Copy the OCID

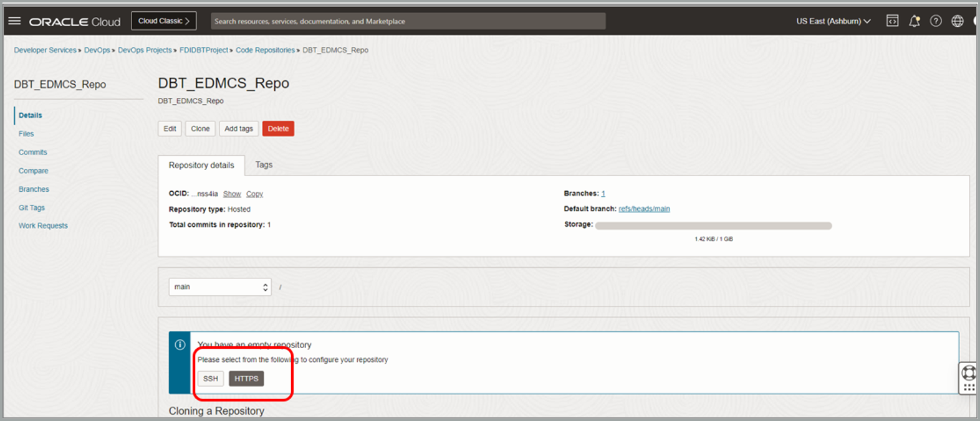pyautogui.click(x=254, y=194)
